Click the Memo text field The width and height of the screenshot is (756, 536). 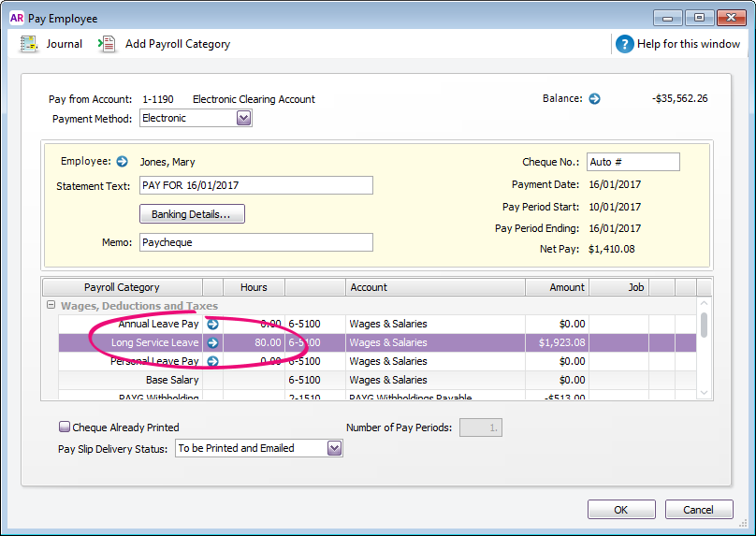coord(255,243)
